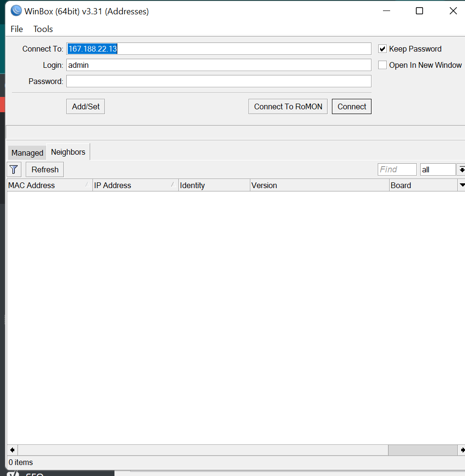Close the WinBox window
The height and width of the screenshot is (476, 465).
click(x=453, y=11)
